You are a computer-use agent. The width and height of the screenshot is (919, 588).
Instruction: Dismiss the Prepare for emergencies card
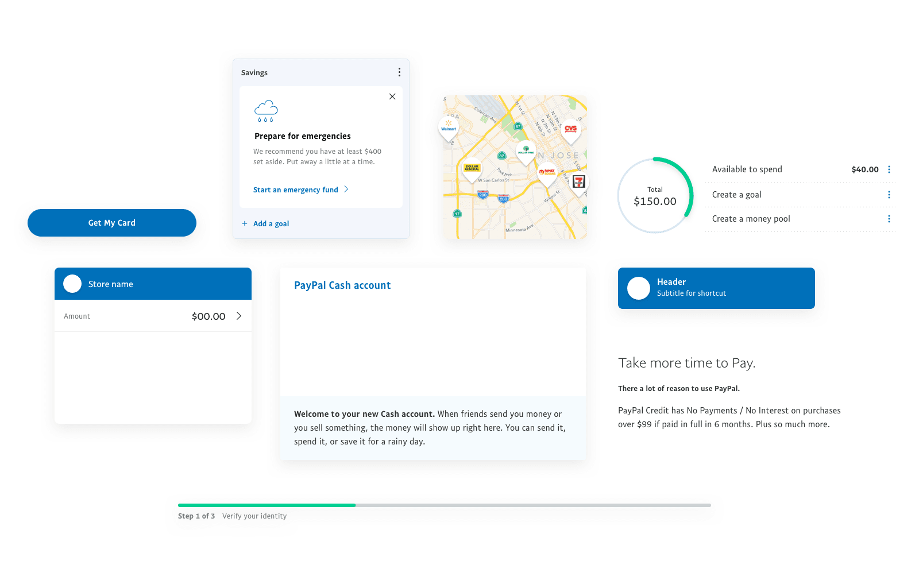[392, 96]
